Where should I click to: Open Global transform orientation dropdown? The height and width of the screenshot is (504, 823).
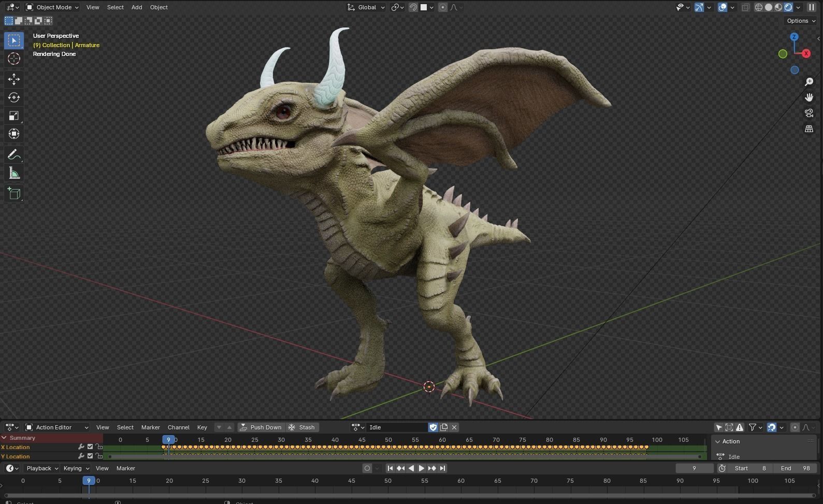click(x=366, y=7)
